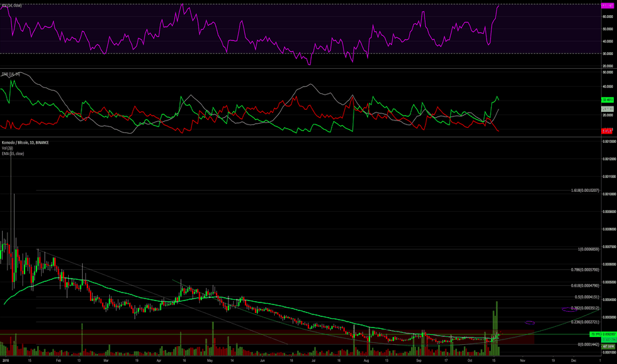Image resolution: width=617 pixels, height=364 pixels.
Task: Click the grey ADX value tag
Action: coord(608,109)
